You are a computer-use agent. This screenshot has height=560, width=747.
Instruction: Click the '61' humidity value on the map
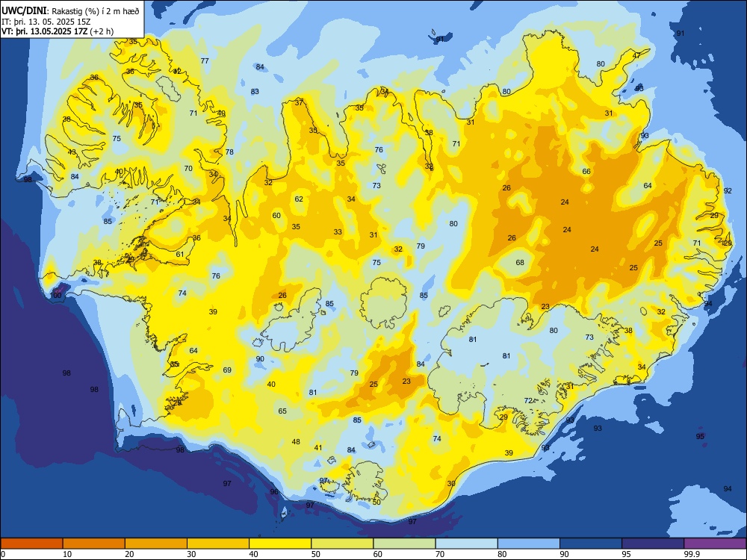pyautogui.click(x=180, y=255)
